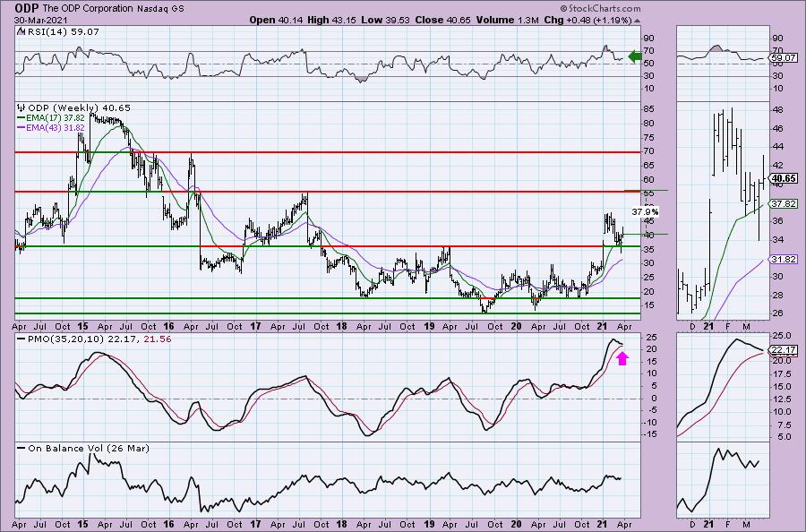Click the 'EMA(43) 31.82' legend text
806x532 pixels.
(56, 127)
